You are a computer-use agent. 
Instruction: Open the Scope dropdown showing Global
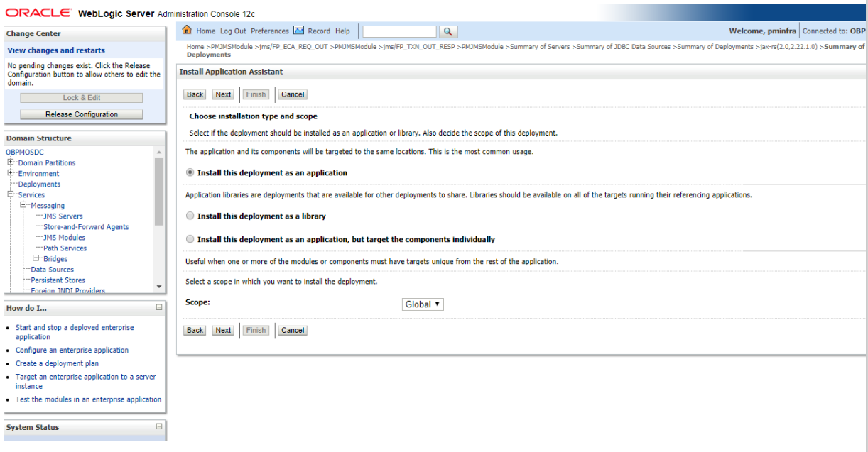click(x=423, y=304)
